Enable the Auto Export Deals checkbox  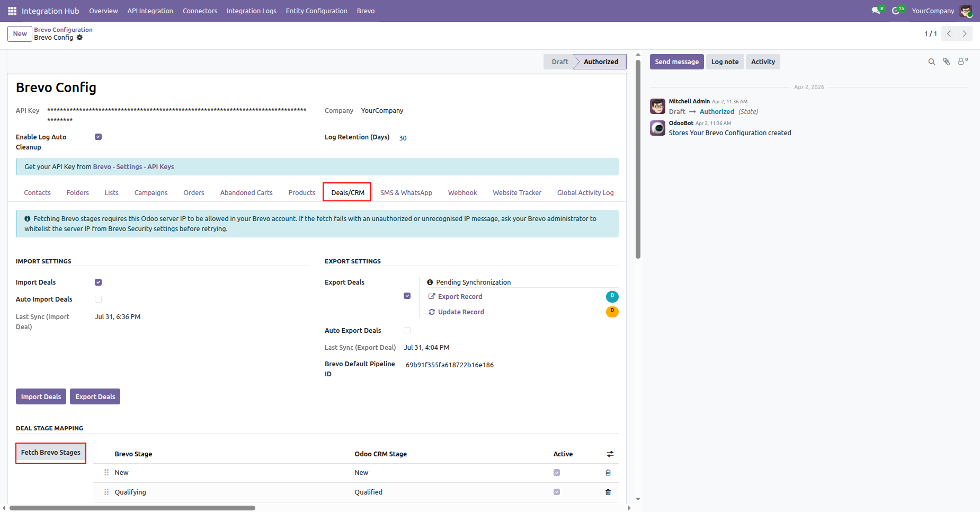pos(407,331)
